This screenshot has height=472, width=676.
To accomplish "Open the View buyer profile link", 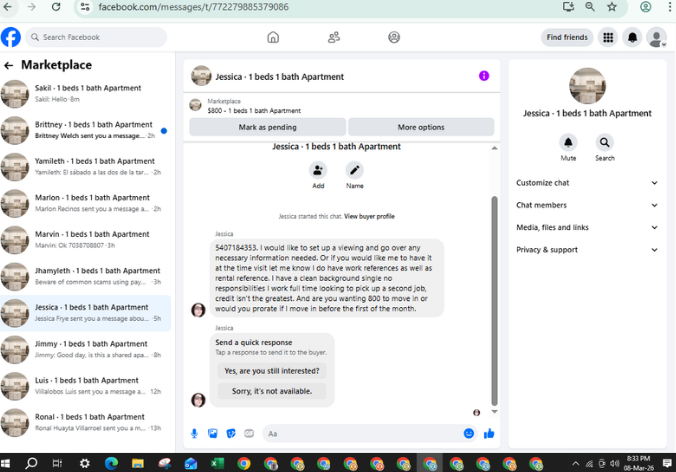I will pos(369,216).
